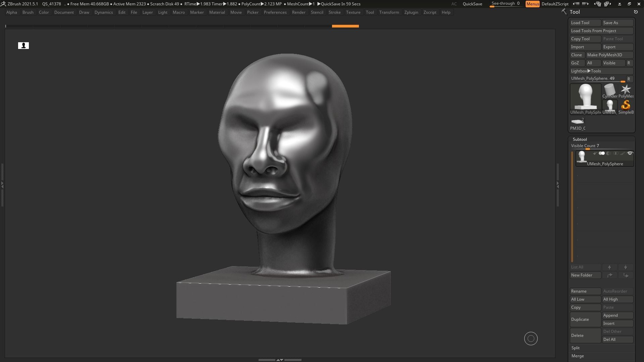This screenshot has width=644, height=362.
Task: Open the Alpha menu
Action: pos(12,12)
